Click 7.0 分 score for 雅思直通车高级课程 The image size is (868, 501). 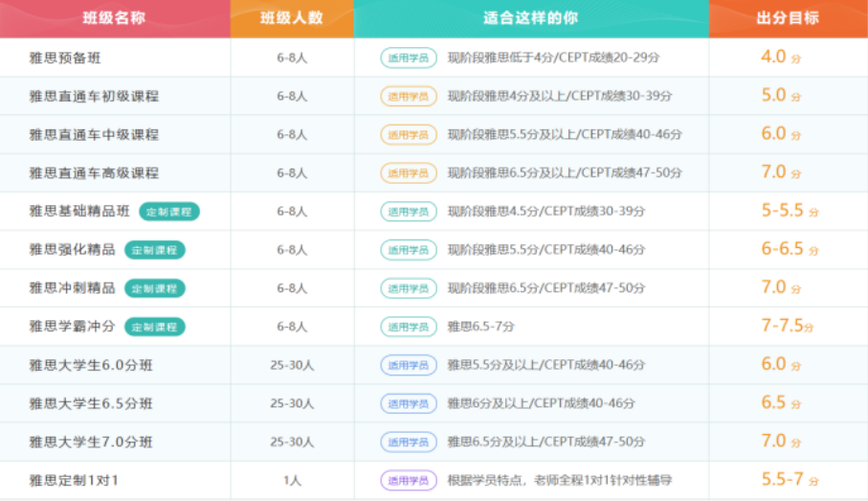(x=781, y=172)
